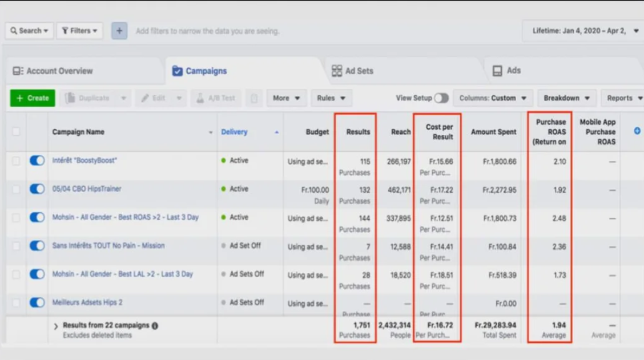This screenshot has height=360, width=644.
Task: Click the green Create button
Action: tap(33, 98)
